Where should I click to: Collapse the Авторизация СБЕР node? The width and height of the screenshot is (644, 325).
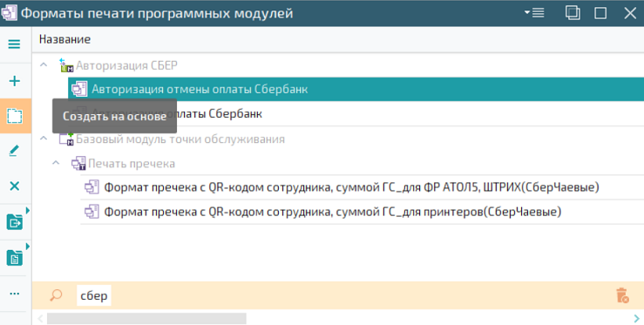point(44,65)
